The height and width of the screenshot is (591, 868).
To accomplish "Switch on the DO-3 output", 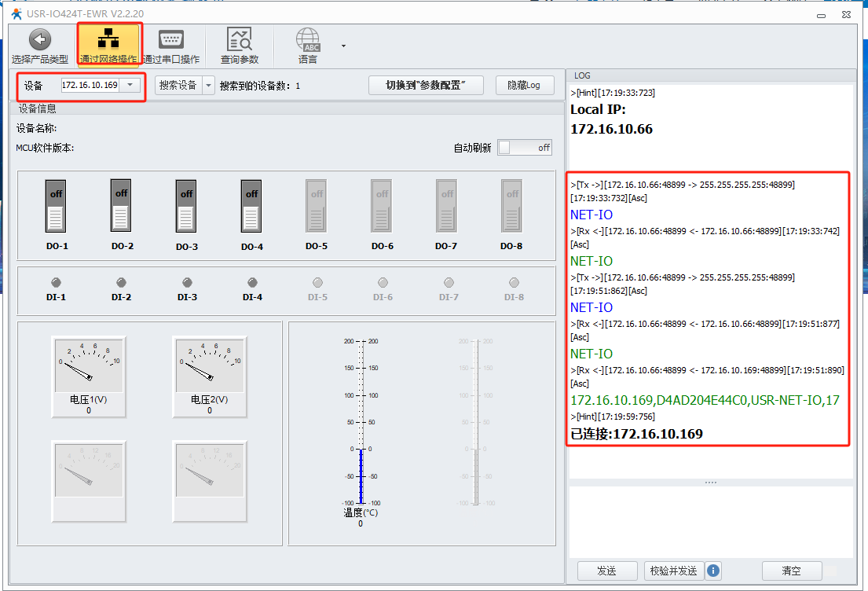I will tap(186, 206).
